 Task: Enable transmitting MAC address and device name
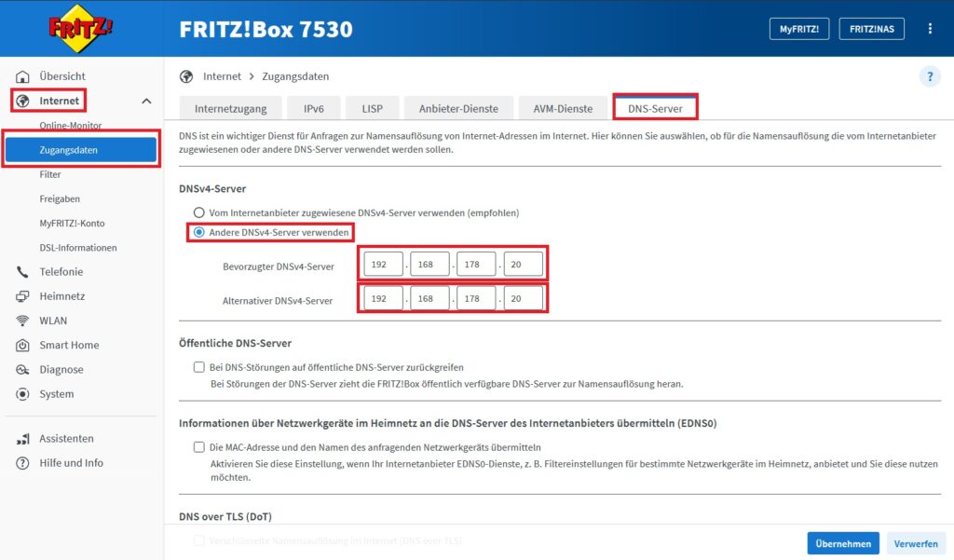199,446
